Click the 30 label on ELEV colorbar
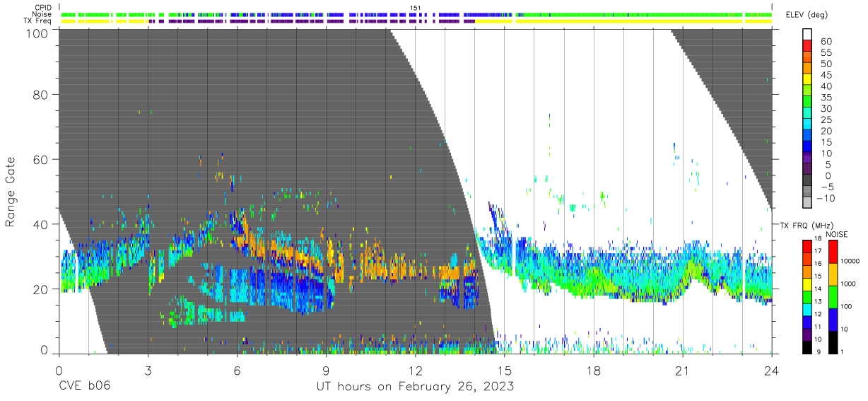This screenshot has width=868, height=401. (x=826, y=108)
